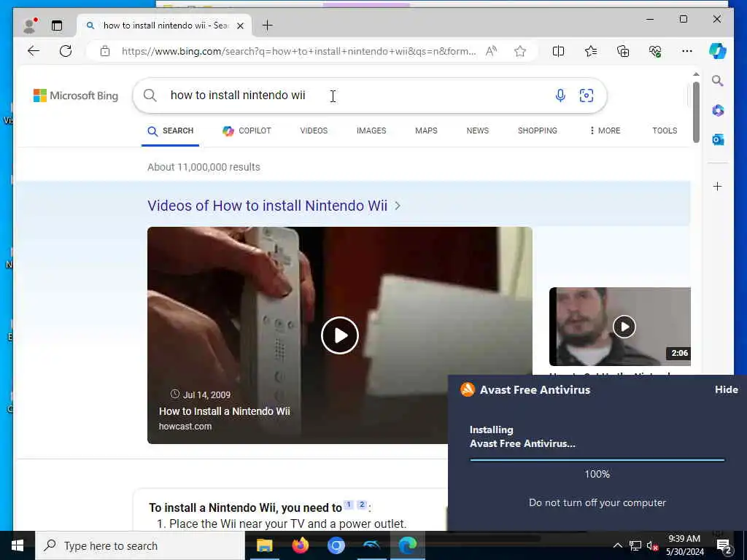Screen dimensions: 747x560
Task: Click the Bing URL address bar
Action: click(298, 51)
